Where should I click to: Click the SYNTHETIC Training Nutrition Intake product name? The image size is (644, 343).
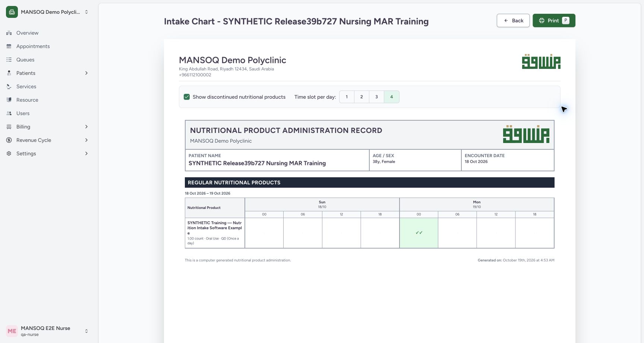pos(215,228)
